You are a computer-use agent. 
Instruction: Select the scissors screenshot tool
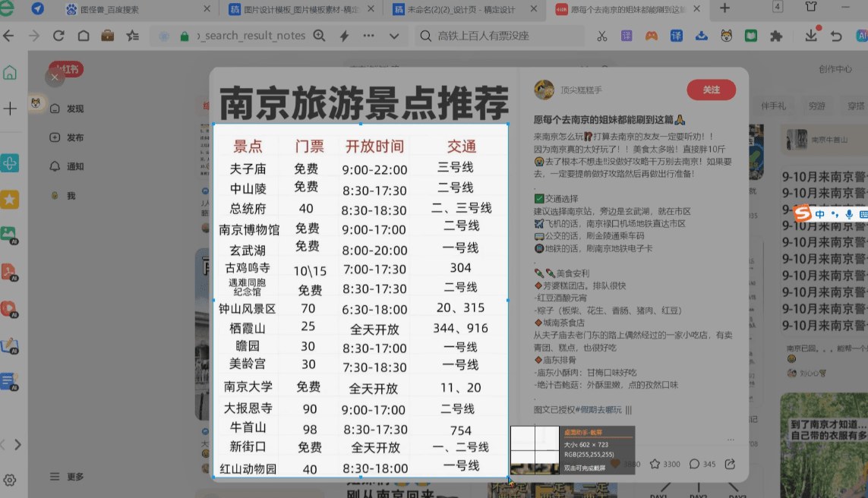click(601, 36)
